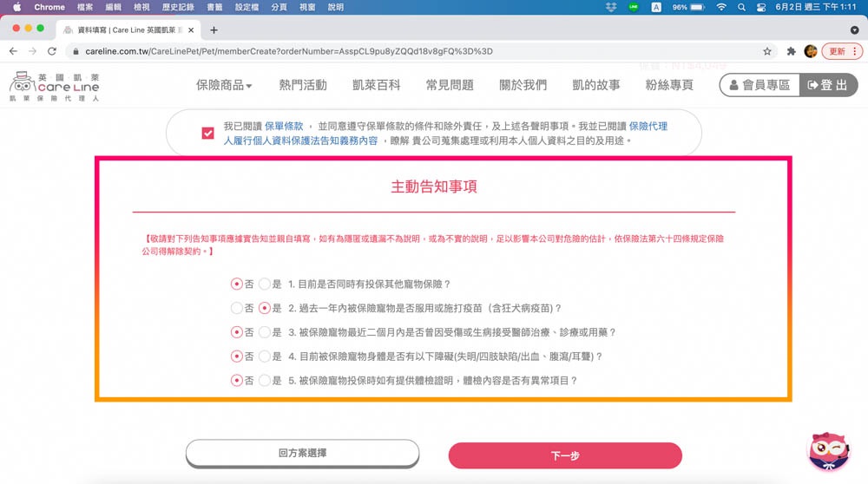Open the 檢視 menu

141,7
